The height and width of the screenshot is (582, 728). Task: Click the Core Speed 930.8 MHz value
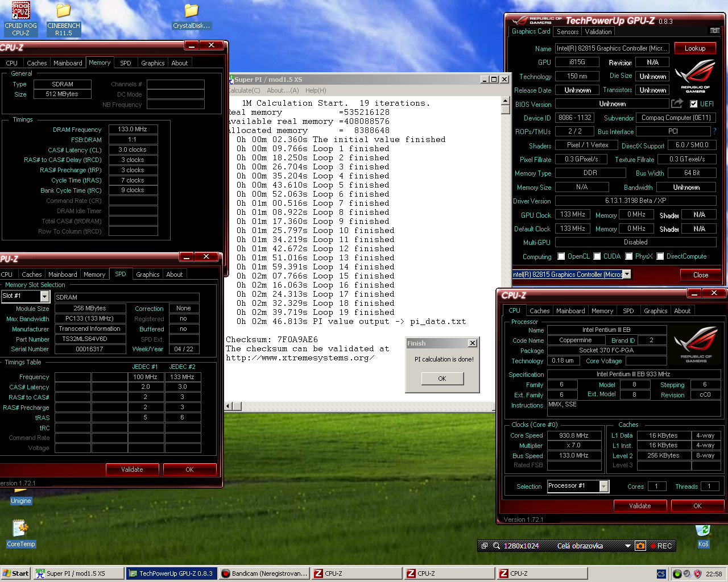(x=573, y=436)
